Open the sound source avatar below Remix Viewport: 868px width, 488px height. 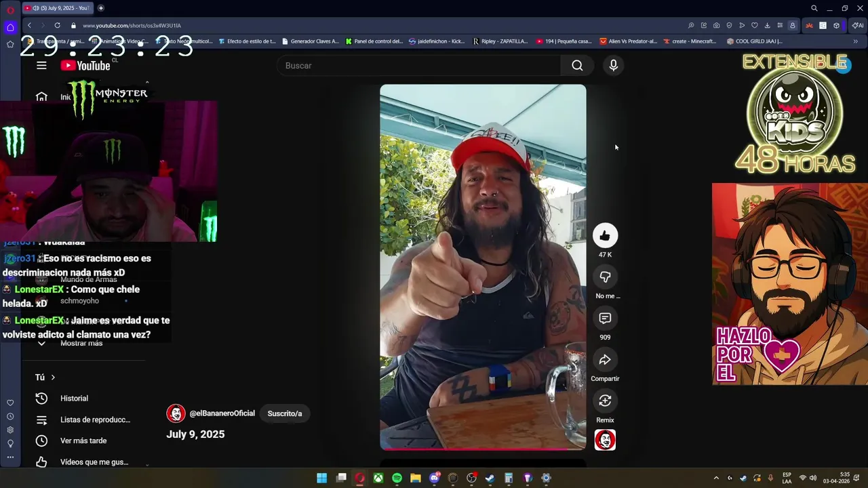(x=605, y=440)
